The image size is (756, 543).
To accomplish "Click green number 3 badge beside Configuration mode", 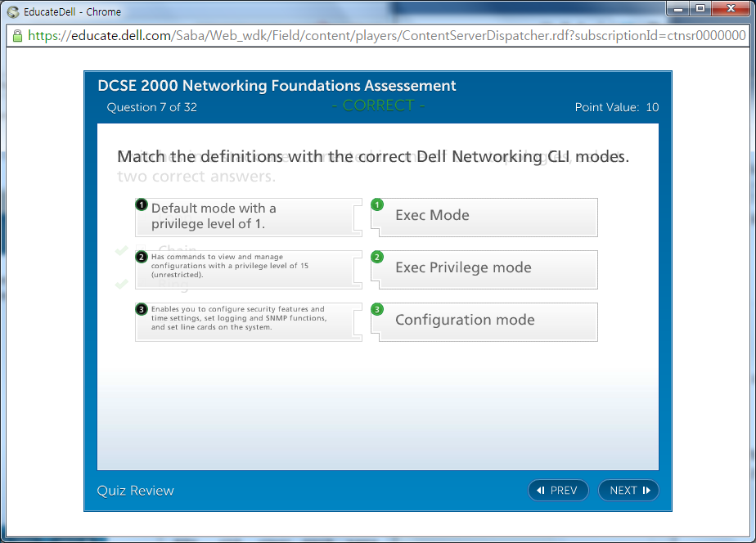I will click(377, 309).
